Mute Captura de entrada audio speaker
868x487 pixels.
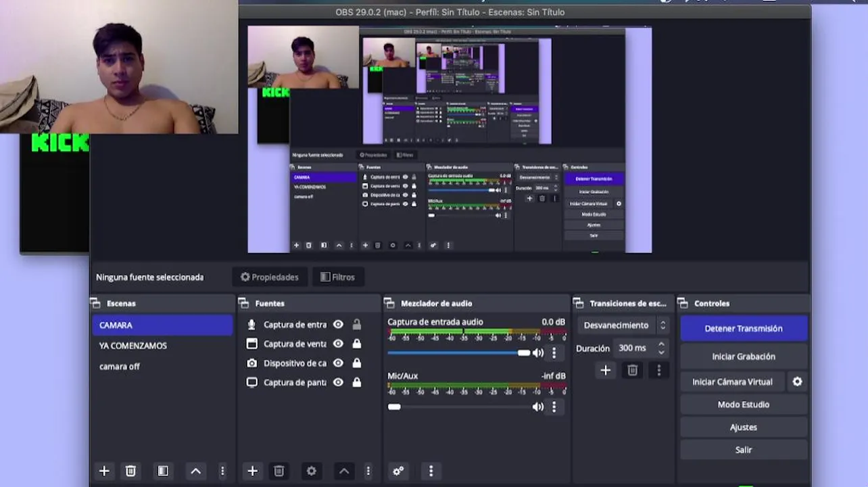click(x=538, y=352)
